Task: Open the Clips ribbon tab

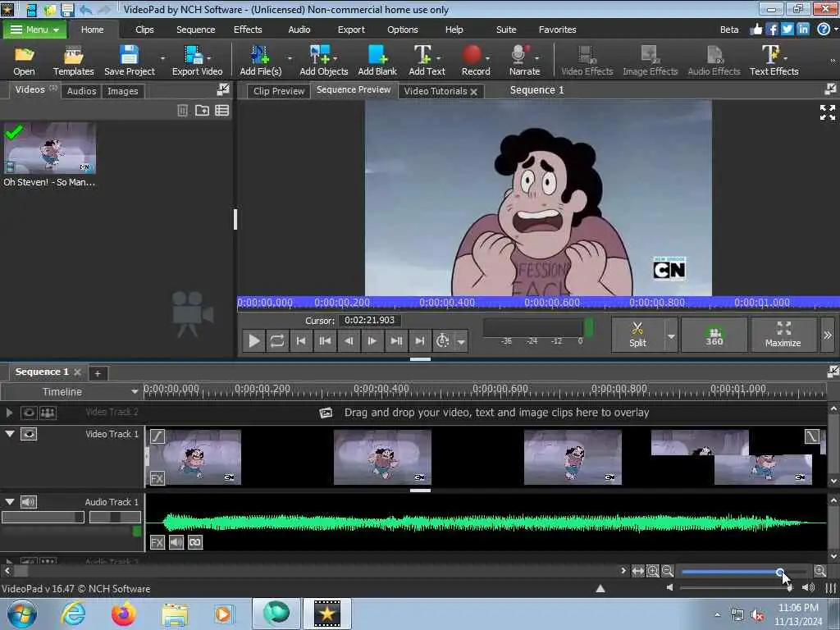Action: click(x=144, y=30)
